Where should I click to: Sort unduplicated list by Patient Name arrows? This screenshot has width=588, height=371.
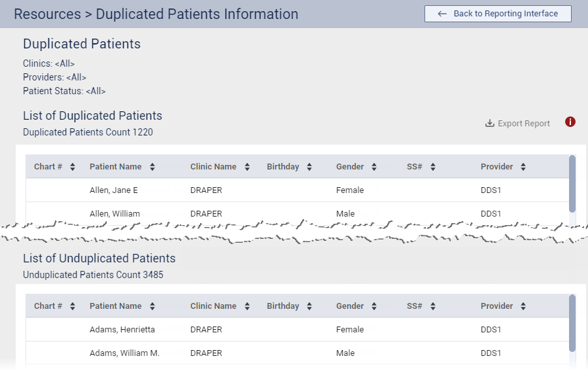(152, 306)
